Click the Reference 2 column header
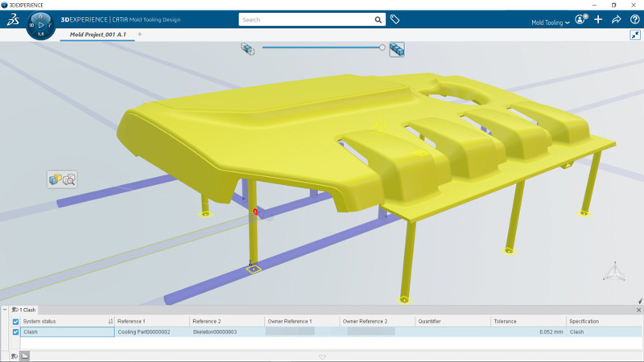 tap(227, 321)
